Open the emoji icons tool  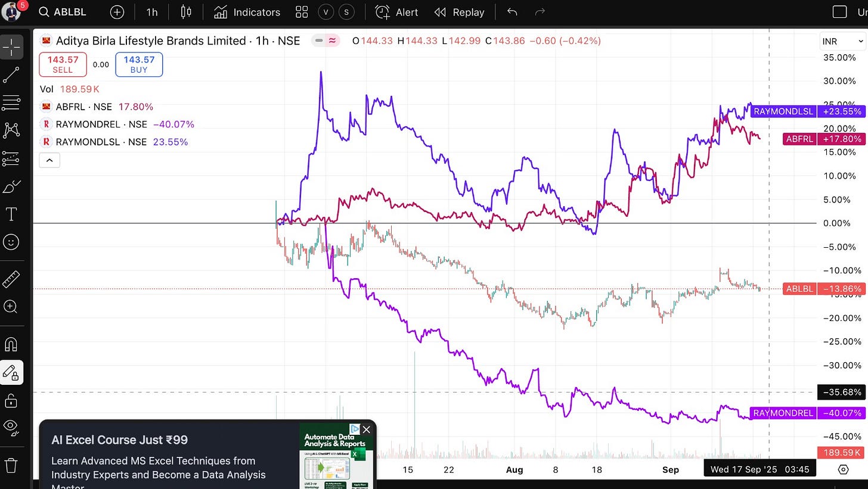point(11,242)
